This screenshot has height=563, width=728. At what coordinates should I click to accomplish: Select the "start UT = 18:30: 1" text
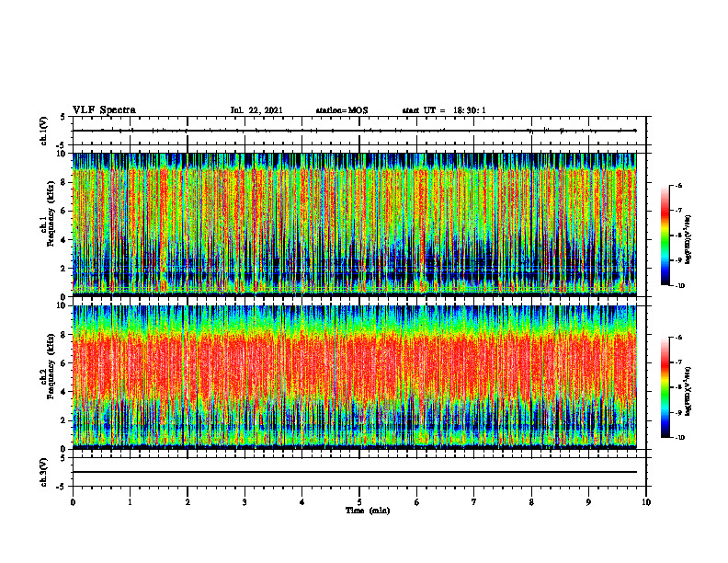444,110
